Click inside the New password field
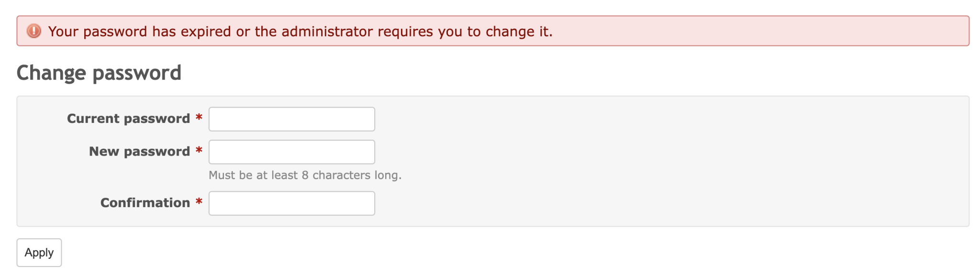Viewport: 980px width, 278px height. 291,151
